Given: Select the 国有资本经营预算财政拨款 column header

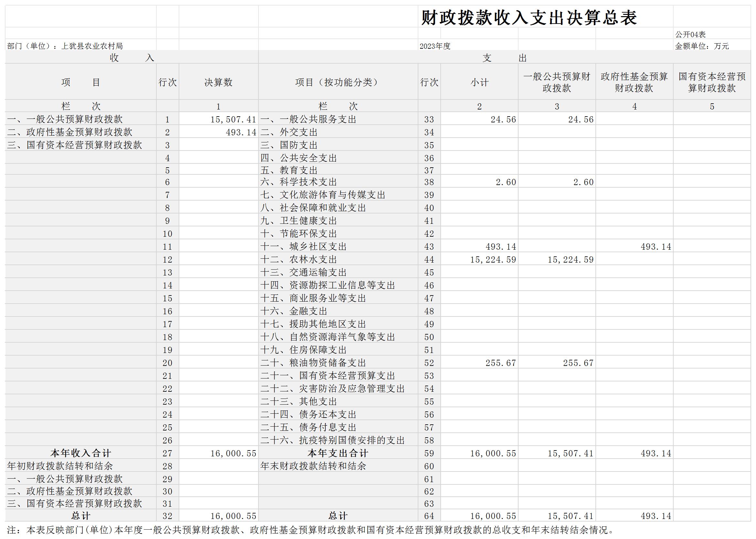Looking at the screenshot, I should pyautogui.click(x=712, y=82).
